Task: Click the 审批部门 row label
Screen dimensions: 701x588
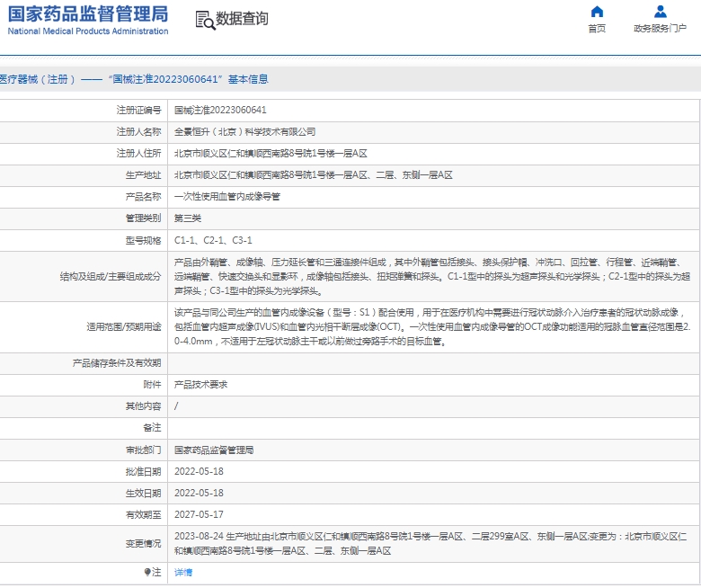Action: pos(144,450)
